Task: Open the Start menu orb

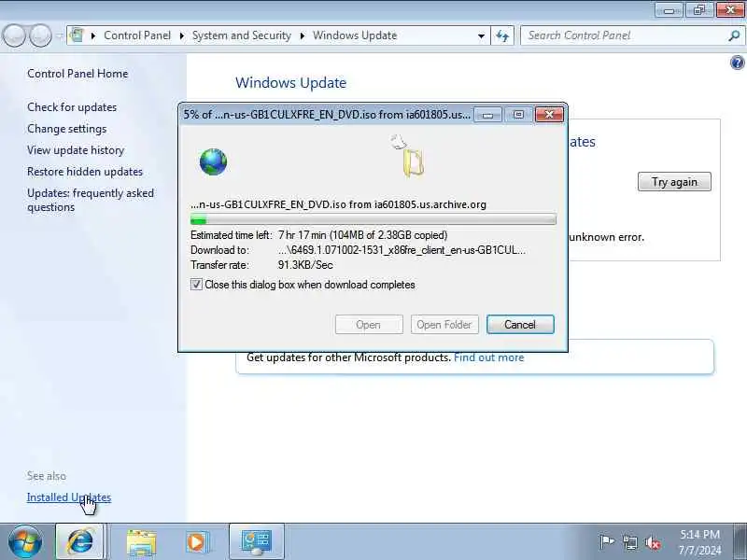Action: 25,541
